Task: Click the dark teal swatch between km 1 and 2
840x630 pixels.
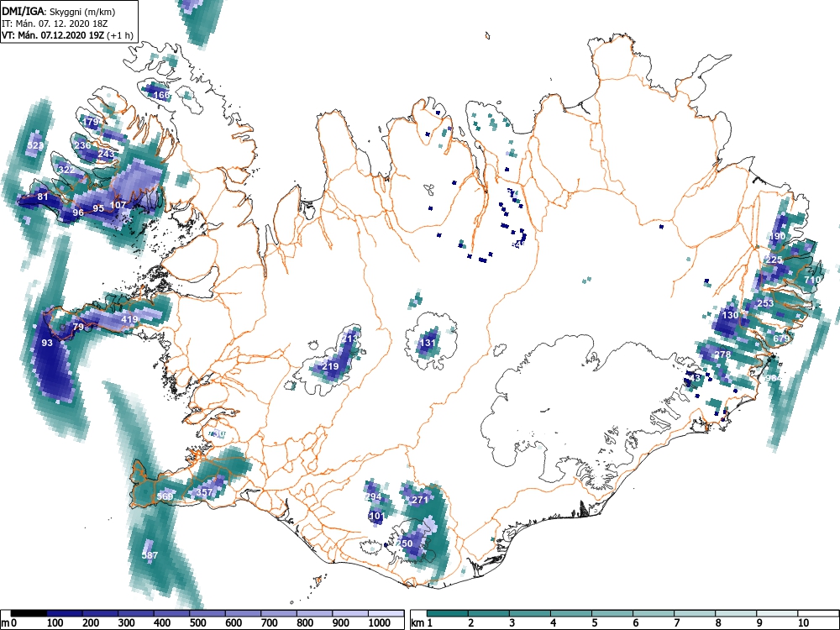Action: (448, 613)
